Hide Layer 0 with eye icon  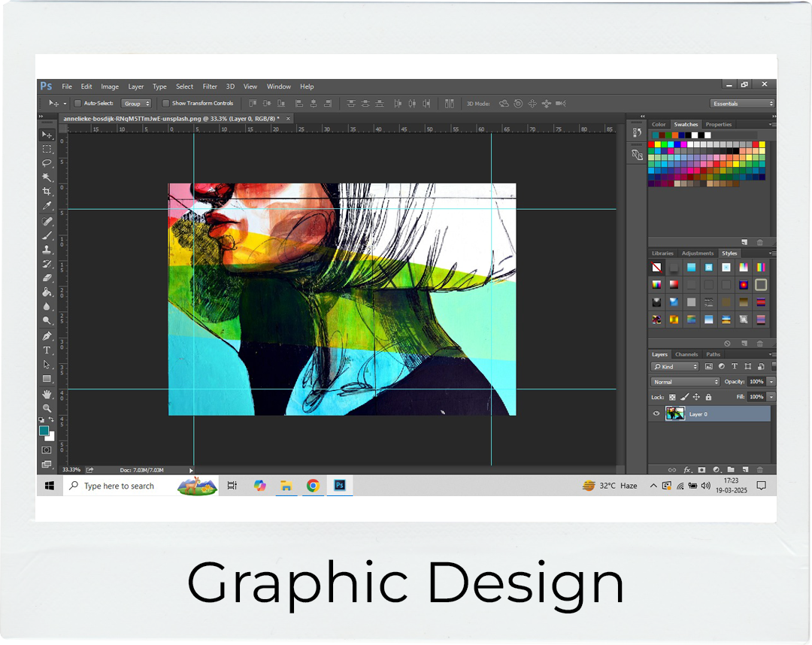(x=656, y=413)
